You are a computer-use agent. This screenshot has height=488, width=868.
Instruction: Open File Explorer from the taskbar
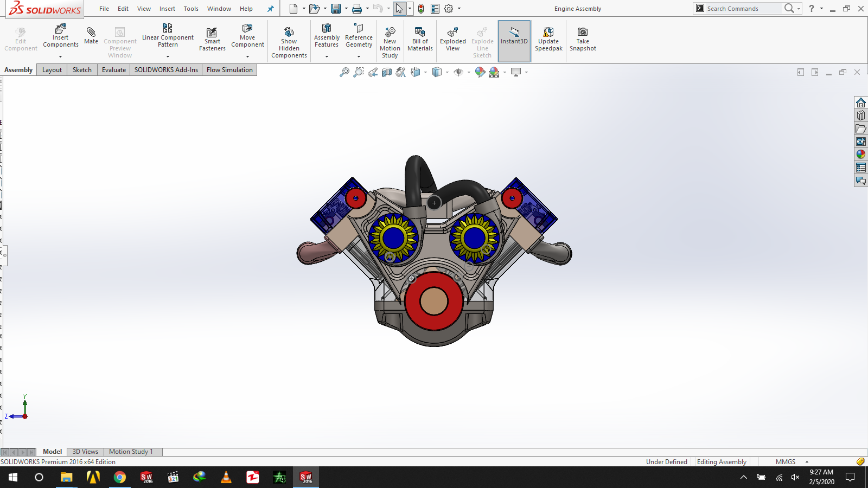coord(67,477)
